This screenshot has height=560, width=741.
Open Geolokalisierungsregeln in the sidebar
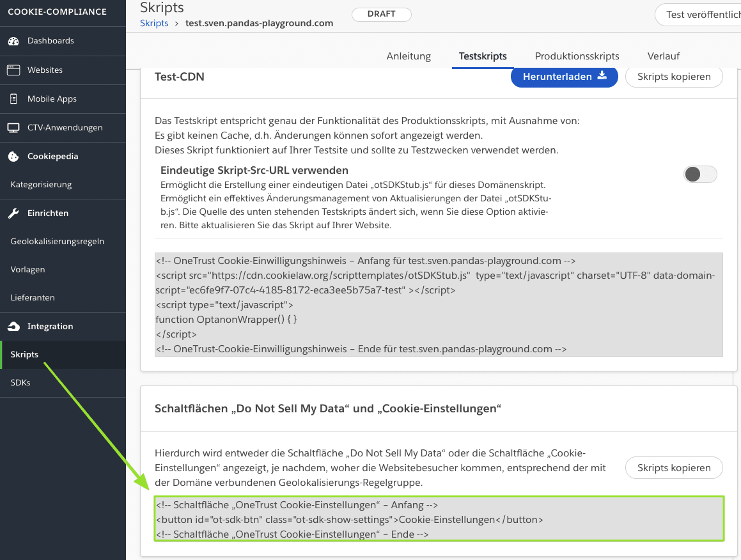58,242
